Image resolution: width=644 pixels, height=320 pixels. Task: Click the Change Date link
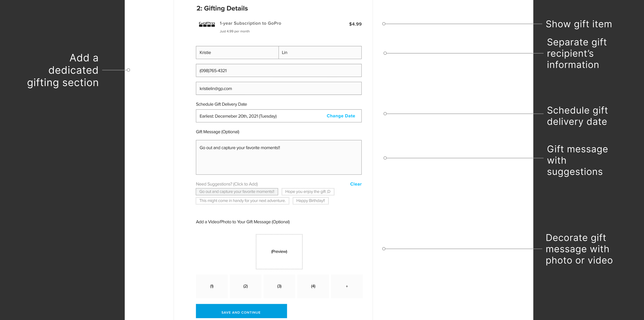[x=341, y=116]
